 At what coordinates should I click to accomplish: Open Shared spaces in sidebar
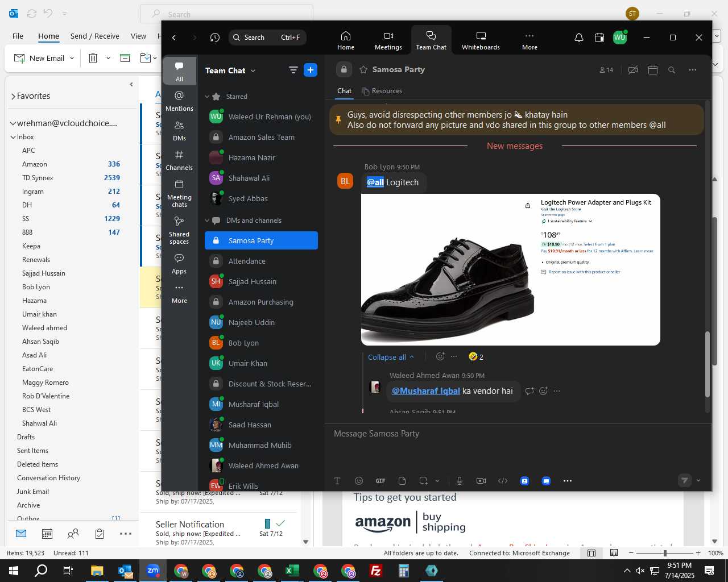[x=179, y=230]
